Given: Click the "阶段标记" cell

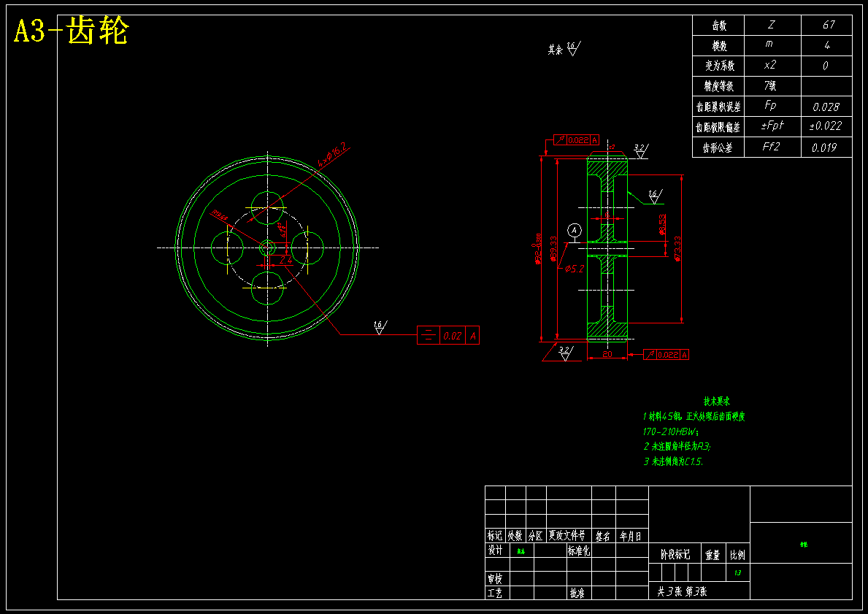Looking at the screenshot, I should [675, 555].
